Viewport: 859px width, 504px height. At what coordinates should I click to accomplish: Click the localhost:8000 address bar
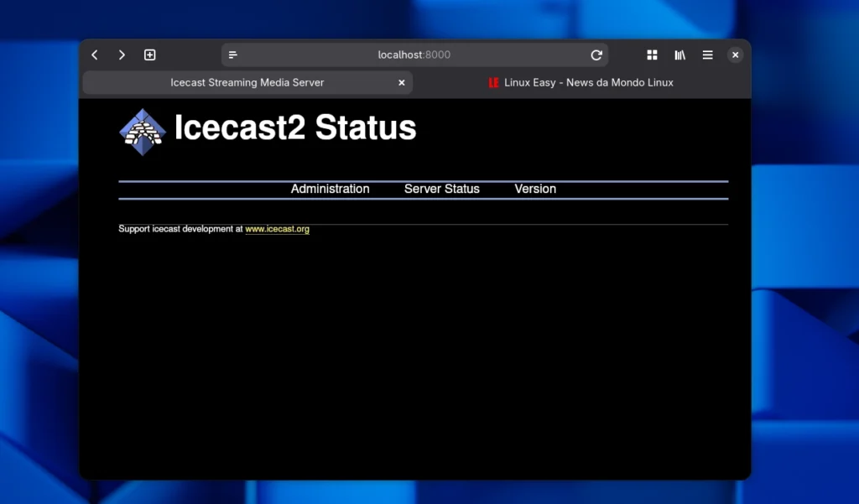pos(414,55)
